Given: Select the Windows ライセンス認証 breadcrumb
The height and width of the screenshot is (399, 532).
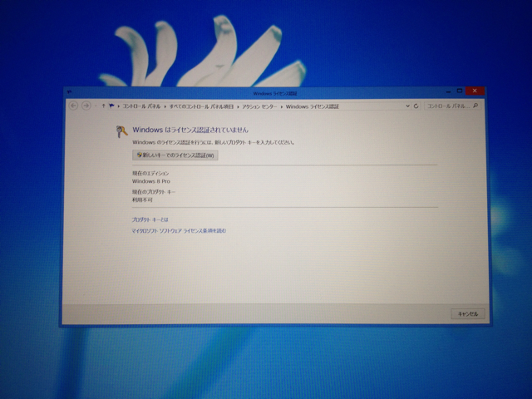Looking at the screenshot, I should tap(313, 106).
